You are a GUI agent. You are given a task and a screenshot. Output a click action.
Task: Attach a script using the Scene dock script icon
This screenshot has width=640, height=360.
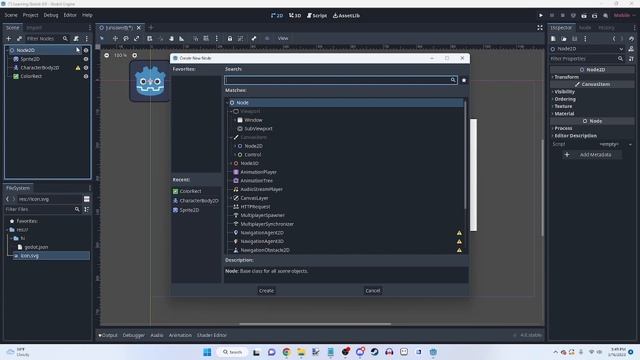click(x=76, y=38)
